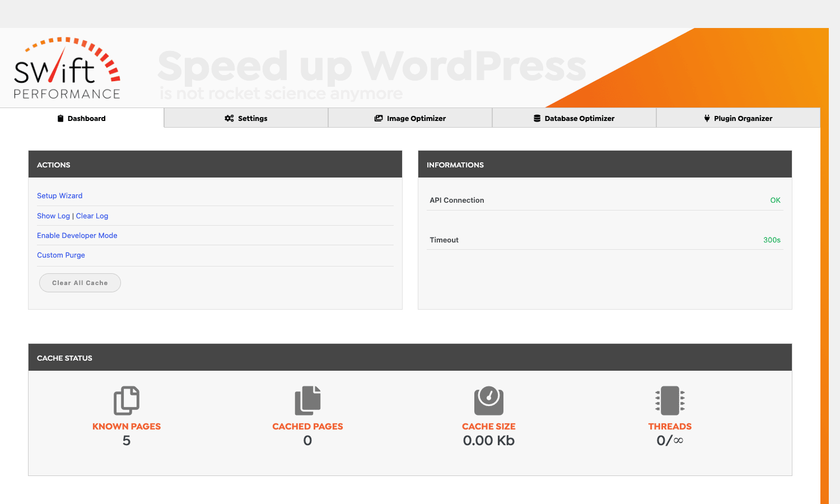This screenshot has width=840, height=504.
Task: Click the CACHE SIZE label
Action: pos(489,426)
